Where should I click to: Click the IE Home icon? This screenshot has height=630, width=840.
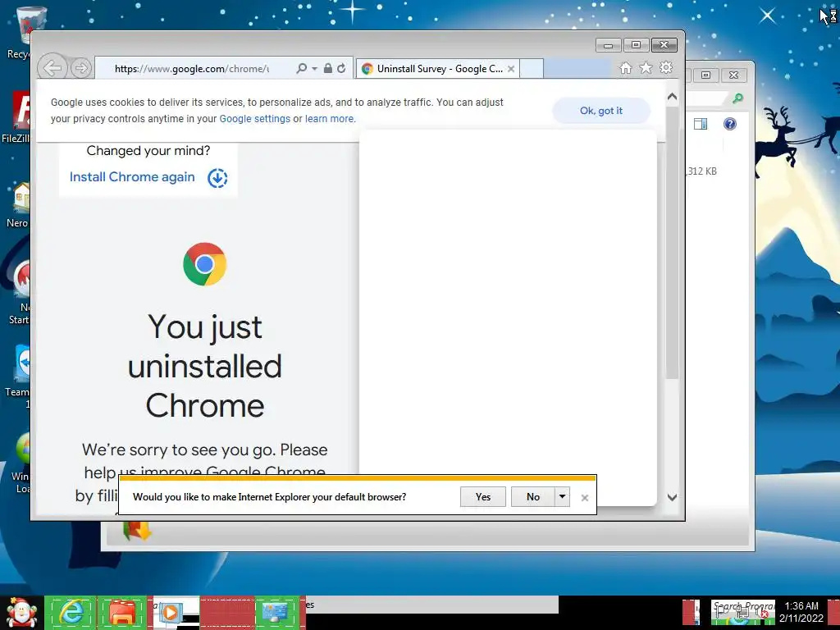click(625, 68)
